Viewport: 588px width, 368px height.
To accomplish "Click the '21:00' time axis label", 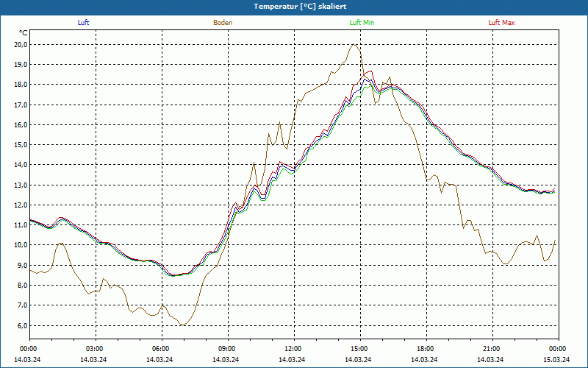I will coord(491,349).
